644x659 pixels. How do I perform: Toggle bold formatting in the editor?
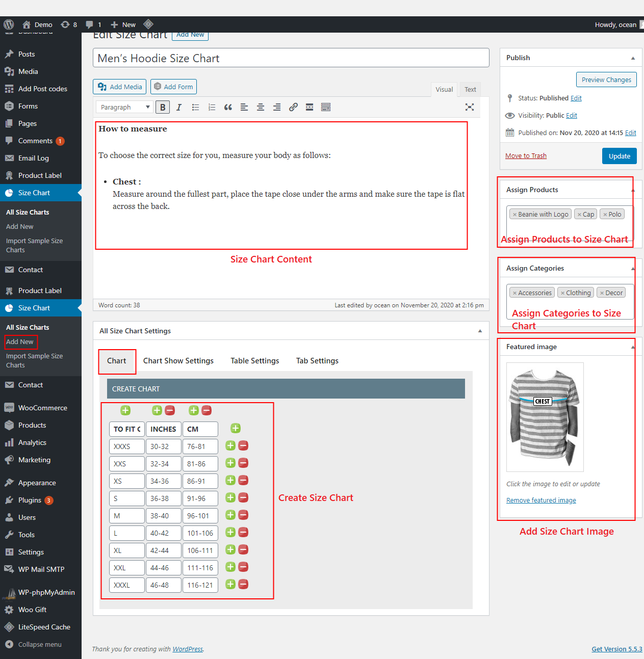[x=162, y=107]
